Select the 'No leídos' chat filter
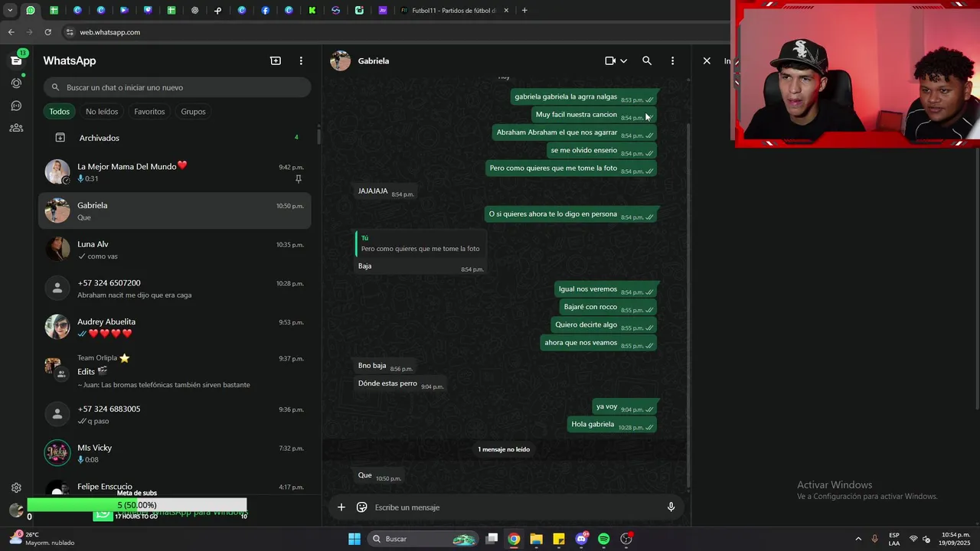The height and width of the screenshot is (551, 980). point(102,112)
